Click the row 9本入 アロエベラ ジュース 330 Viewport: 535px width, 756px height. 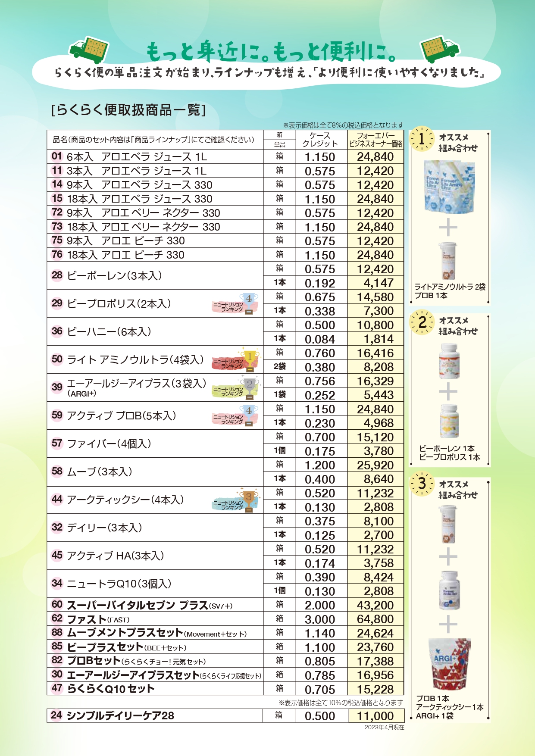pyautogui.click(x=225, y=184)
